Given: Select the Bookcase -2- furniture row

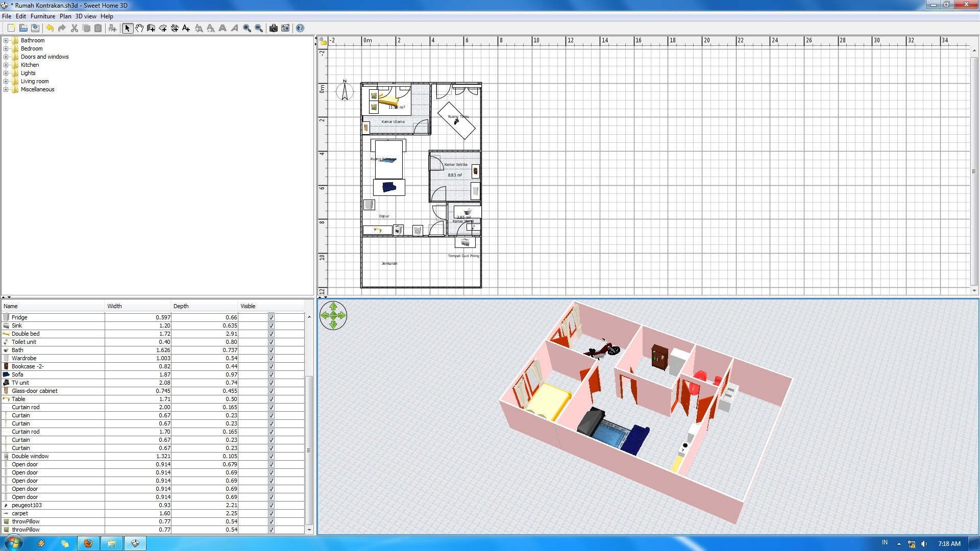Looking at the screenshot, I should [153, 366].
